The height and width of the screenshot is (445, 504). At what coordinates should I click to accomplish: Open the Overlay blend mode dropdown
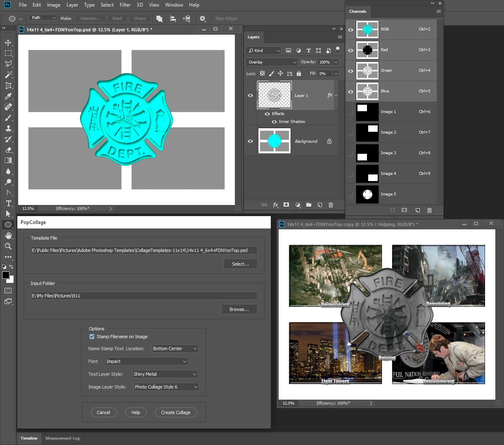pos(272,62)
